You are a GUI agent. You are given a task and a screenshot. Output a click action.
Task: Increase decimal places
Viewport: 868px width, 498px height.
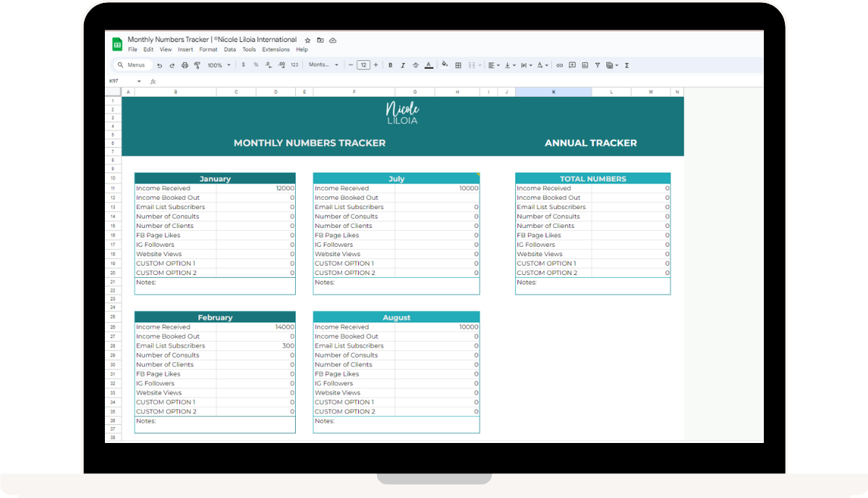click(x=281, y=65)
